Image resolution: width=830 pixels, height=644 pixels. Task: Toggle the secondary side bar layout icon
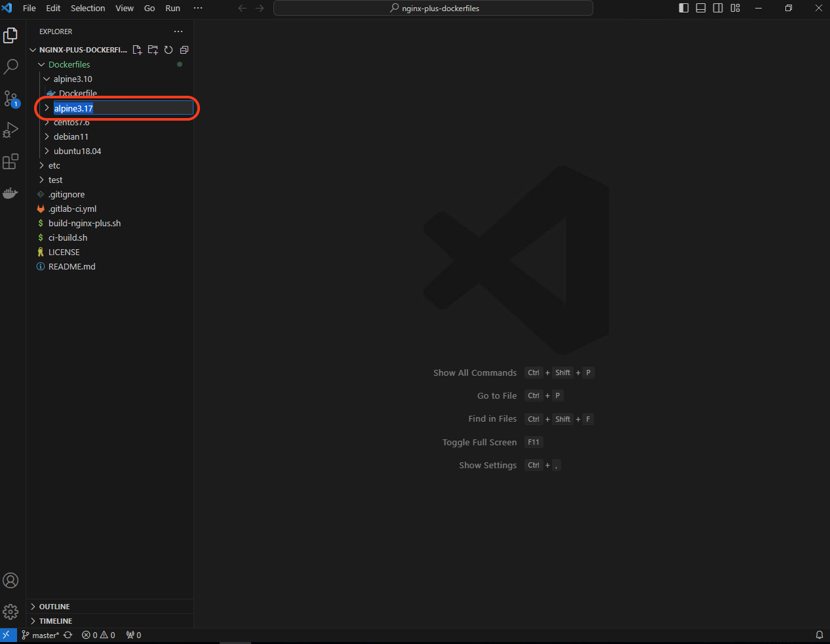[718, 8]
